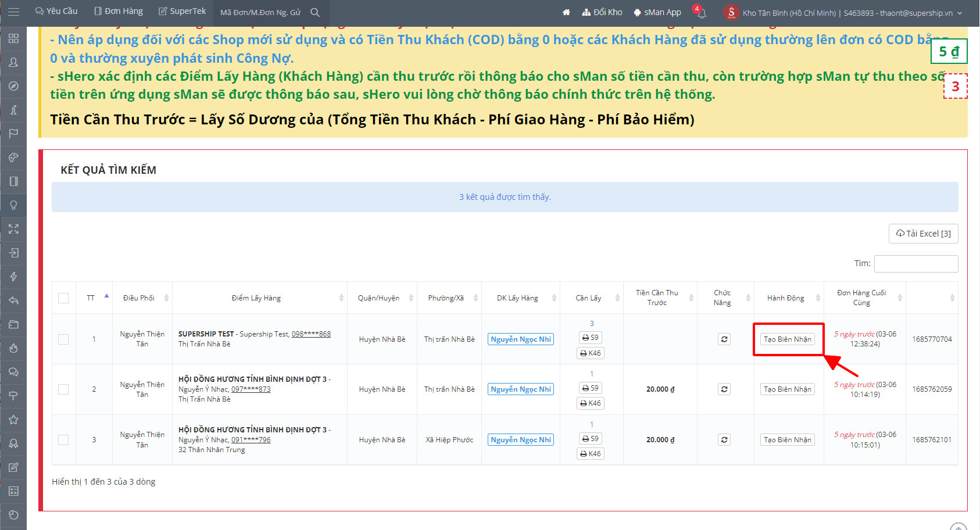Open the Yêu Cầu menu

56,12
